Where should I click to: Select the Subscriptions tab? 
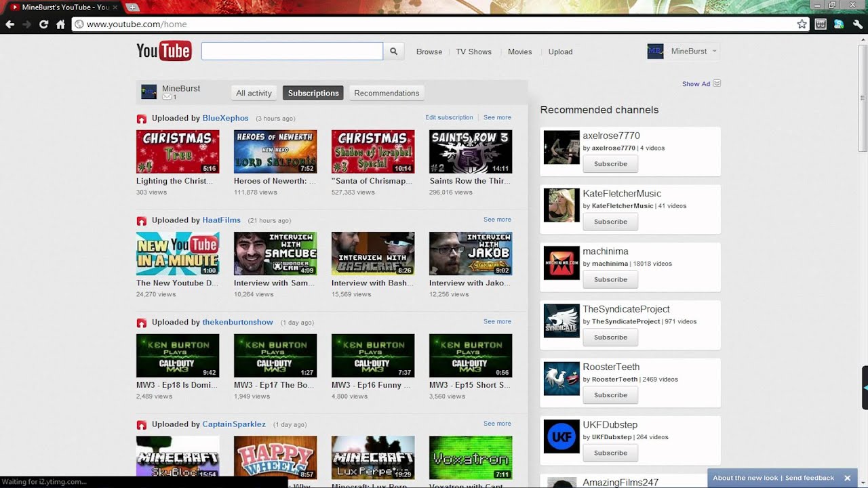coord(313,93)
